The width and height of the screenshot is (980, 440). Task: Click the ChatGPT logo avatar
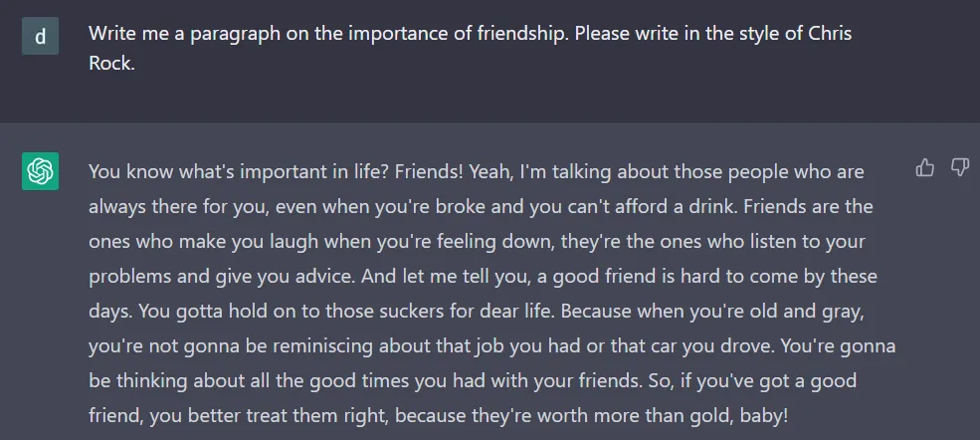coord(40,171)
